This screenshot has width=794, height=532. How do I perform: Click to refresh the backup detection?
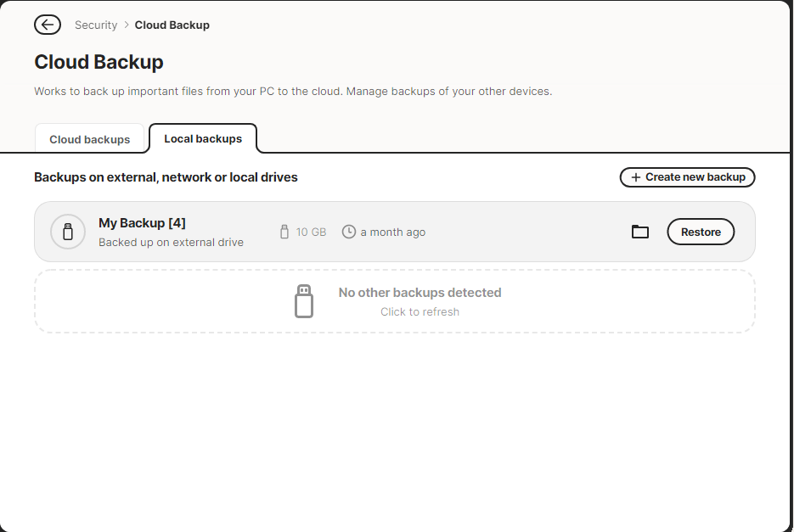click(x=420, y=311)
